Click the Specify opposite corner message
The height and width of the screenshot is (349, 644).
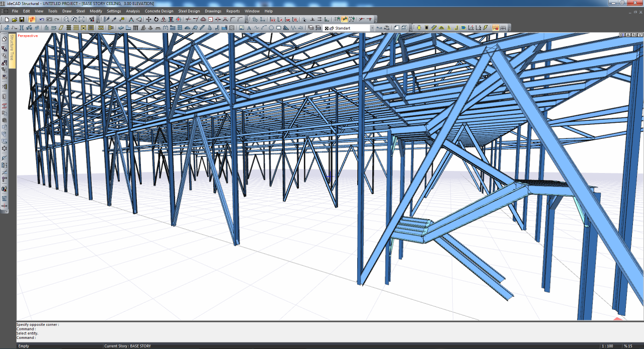pos(38,324)
